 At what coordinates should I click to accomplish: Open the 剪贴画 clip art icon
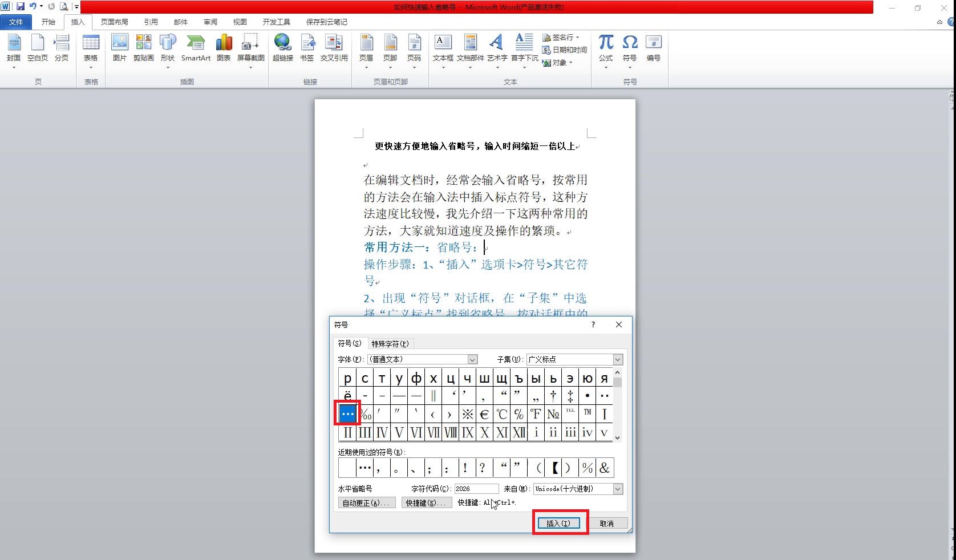pyautogui.click(x=144, y=48)
